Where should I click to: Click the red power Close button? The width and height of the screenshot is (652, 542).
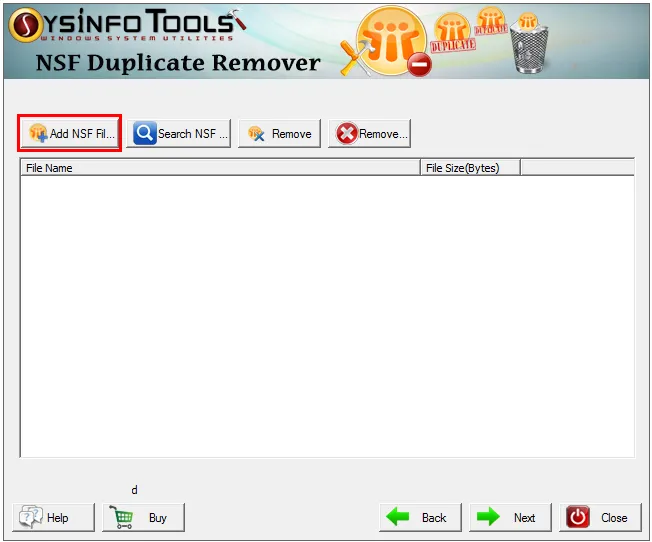click(600, 517)
